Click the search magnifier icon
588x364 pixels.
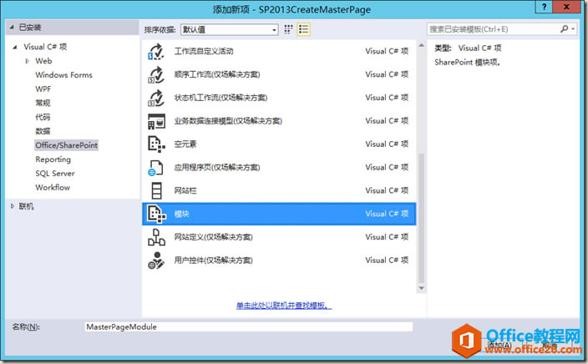565,29
